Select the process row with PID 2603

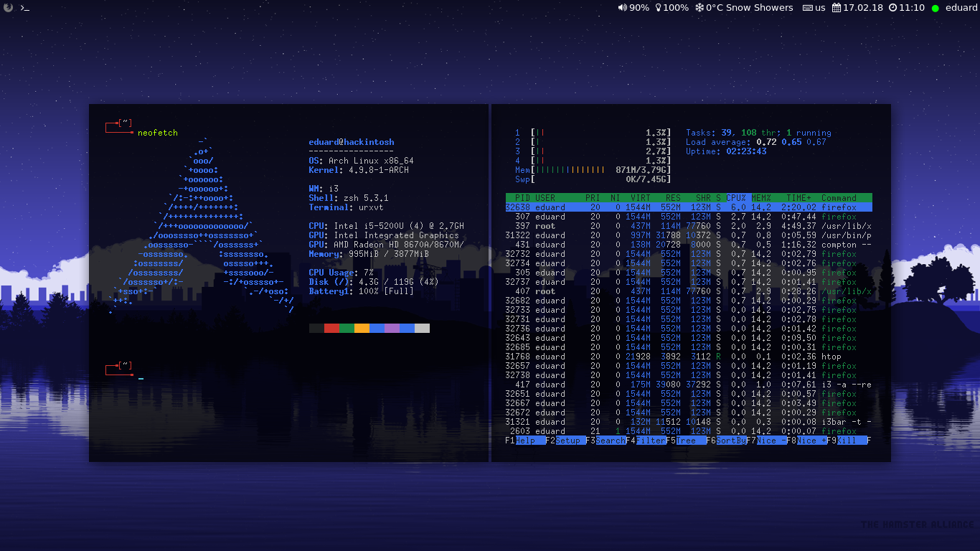[689, 431]
